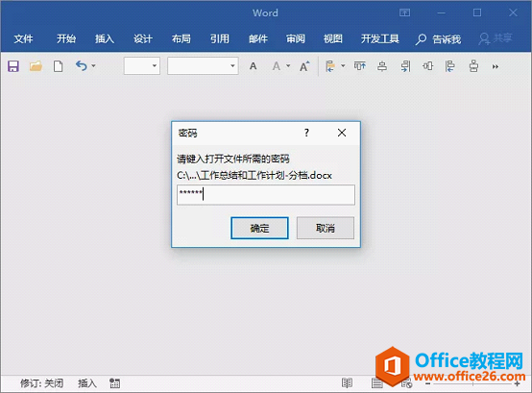Switch to the 开发工具 ribbon tab
The image size is (532, 393).
[380, 38]
